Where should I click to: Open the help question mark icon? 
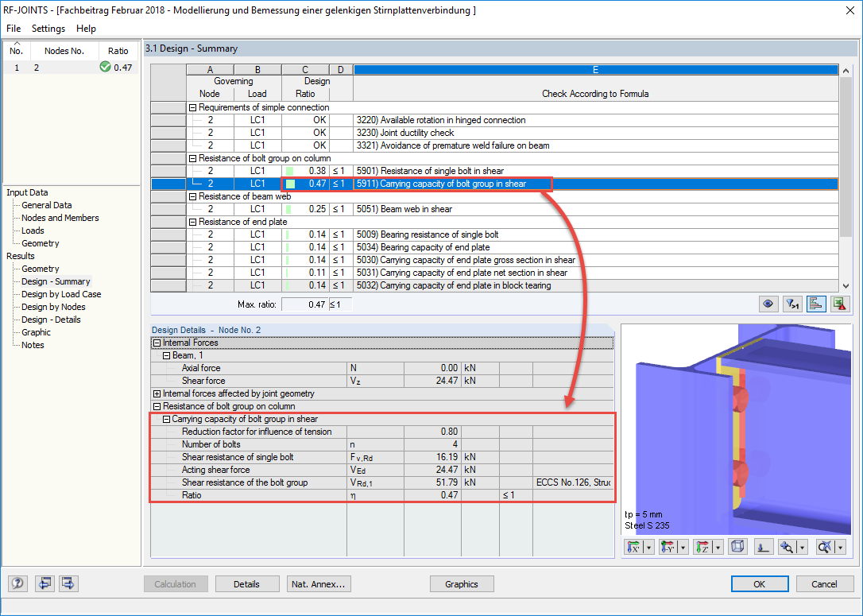pyautogui.click(x=17, y=583)
